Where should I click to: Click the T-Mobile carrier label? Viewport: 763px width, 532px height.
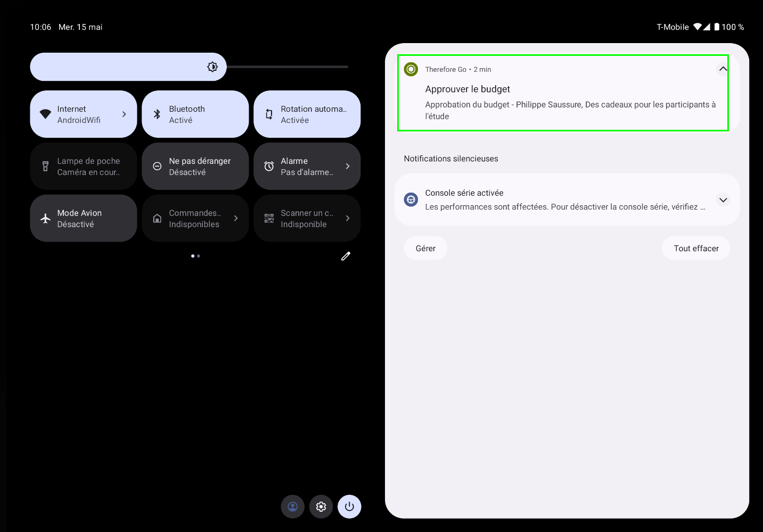pos(672,27)
